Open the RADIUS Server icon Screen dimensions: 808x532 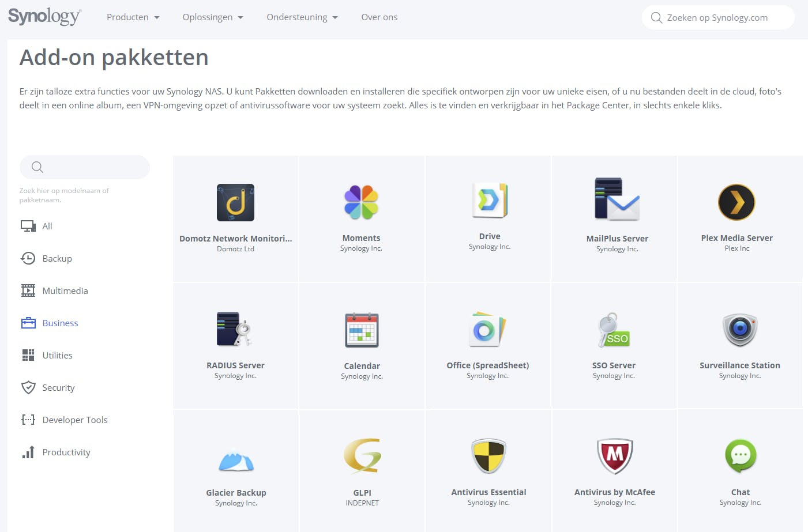[235, 329]
